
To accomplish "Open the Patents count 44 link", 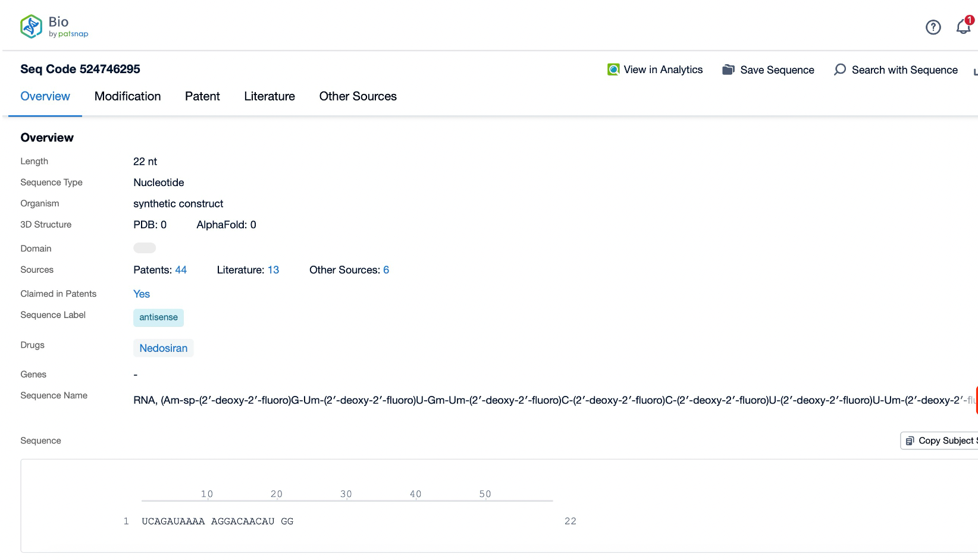I will point(181,270).
